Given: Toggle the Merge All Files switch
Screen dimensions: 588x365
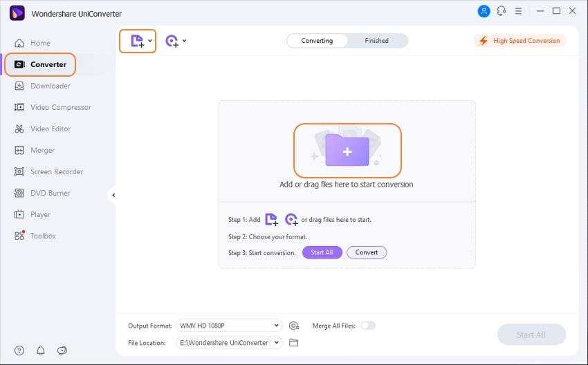Looking at the screenshot, I should coord(368,326).
